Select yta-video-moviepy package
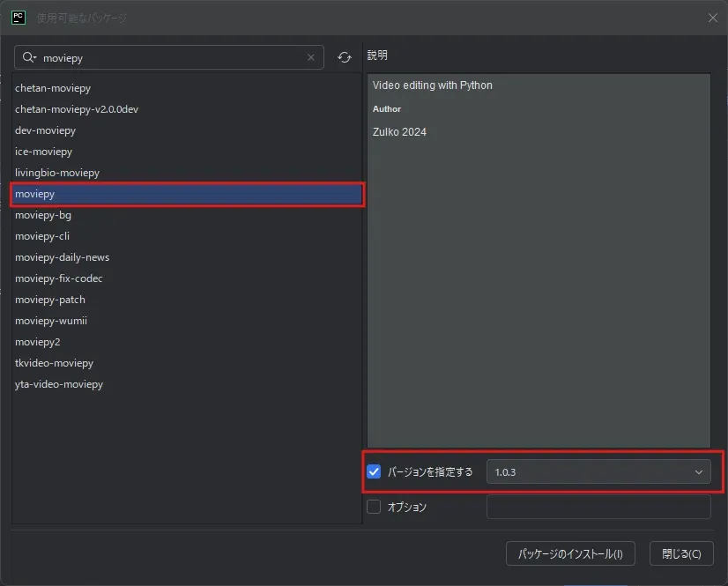728x586 pixels. point(187,384)
